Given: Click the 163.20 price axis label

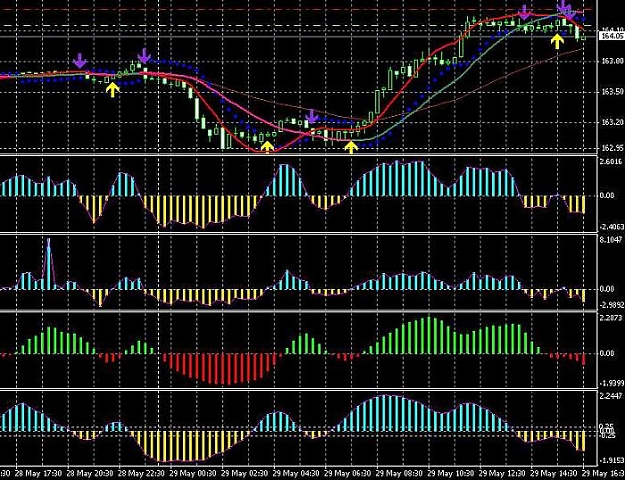Looking at the screenshot, I should tap(612, 122).
